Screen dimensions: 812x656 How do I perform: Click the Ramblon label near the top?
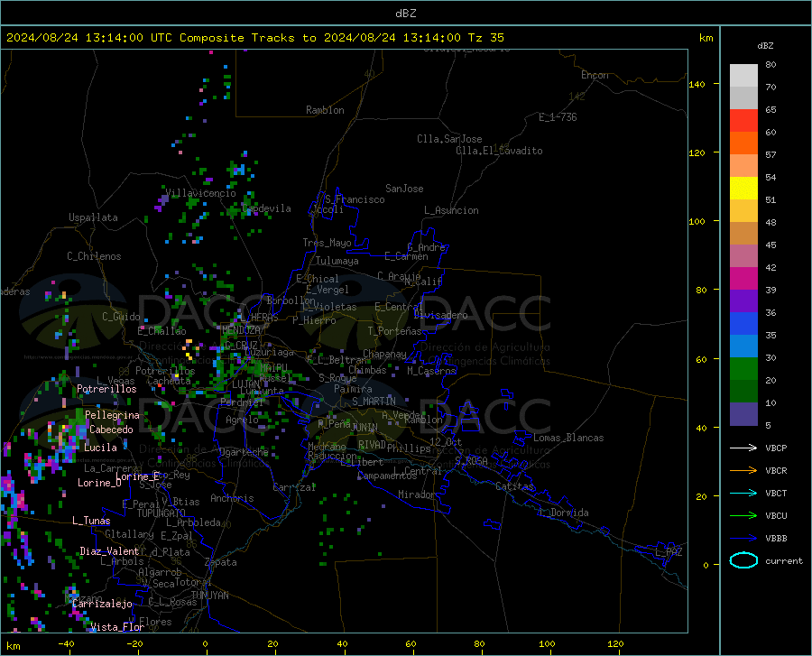click(325, 110)
